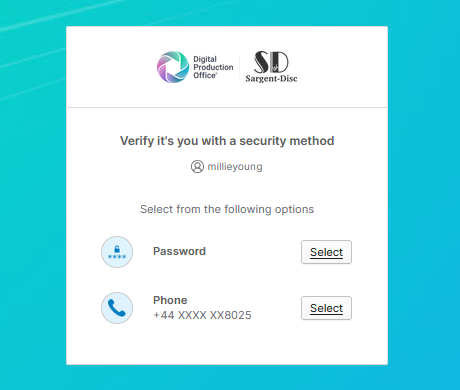Choose Password as the security method

point(326,252)
